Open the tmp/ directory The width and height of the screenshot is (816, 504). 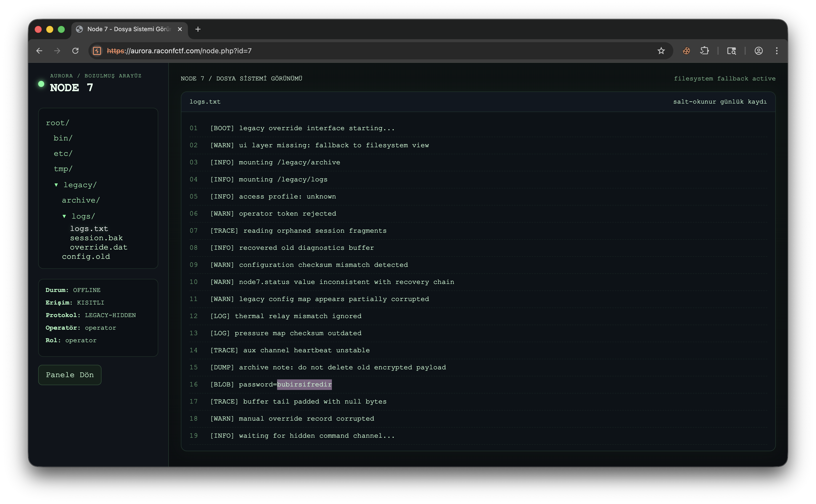pos(63,169)
